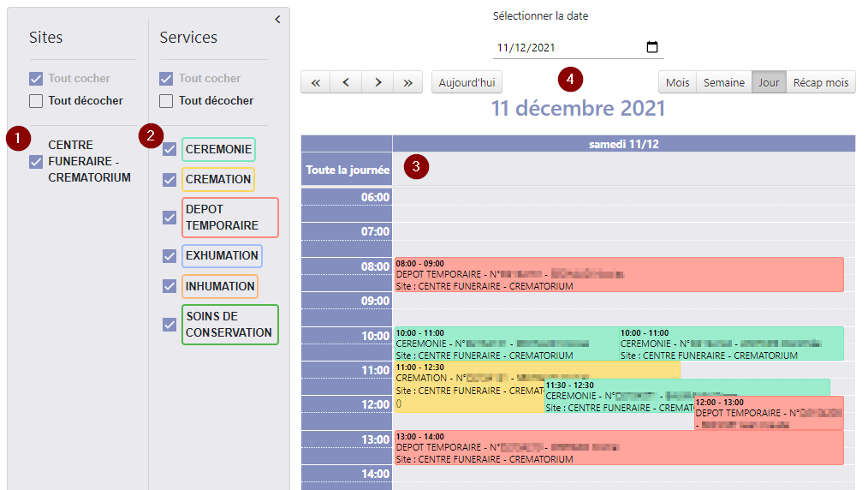Switch to the Semaine view
The width and height of the screenshot is (868, 490).
724,82
